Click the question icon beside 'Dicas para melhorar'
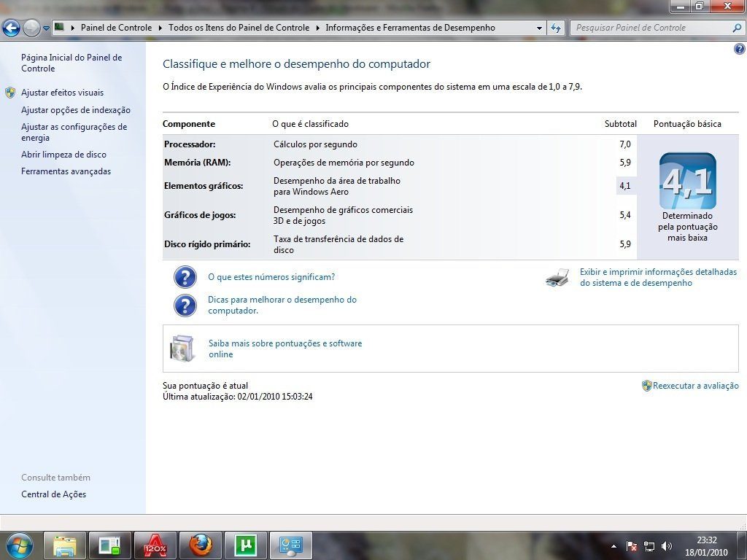The image size is (747, 560). [x=185, y=306]
